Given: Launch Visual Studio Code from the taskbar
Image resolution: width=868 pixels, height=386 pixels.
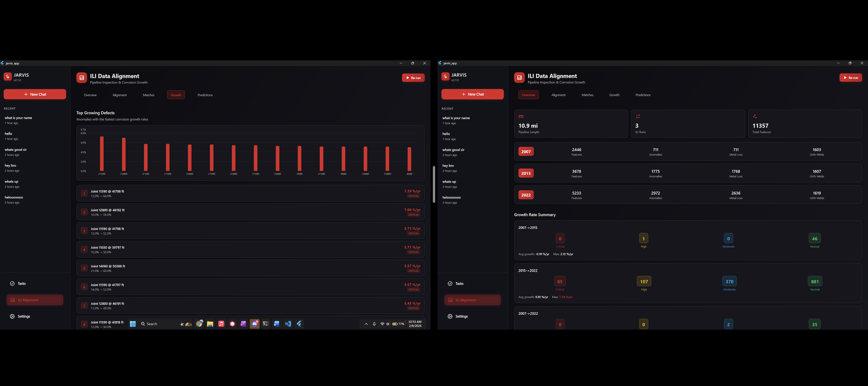Looking at the screenshot, I should coord(288,324).
